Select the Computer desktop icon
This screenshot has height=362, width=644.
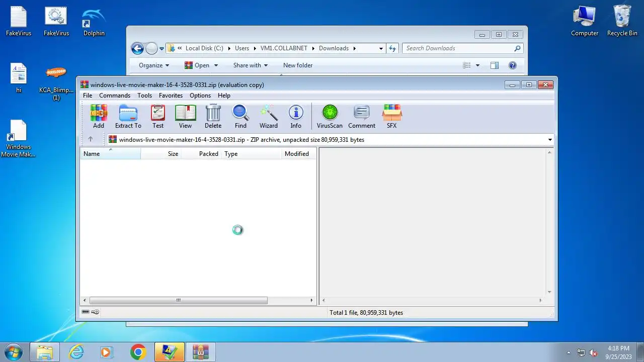[585, 22]
